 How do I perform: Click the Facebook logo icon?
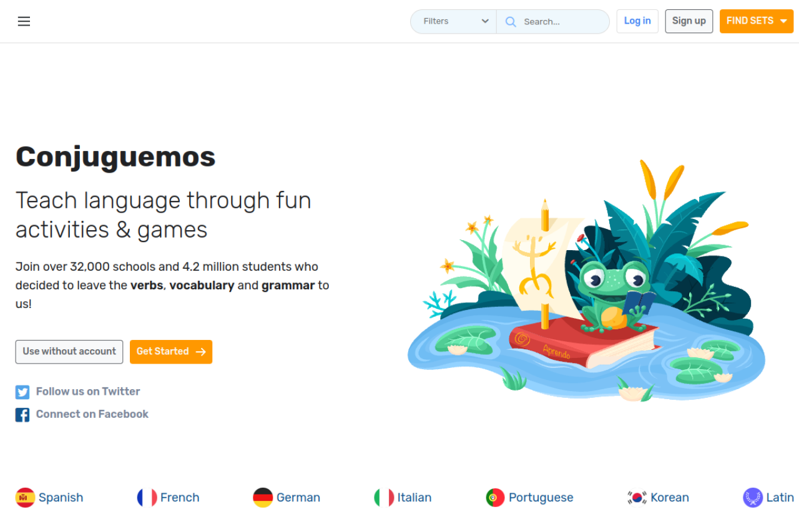click(x=22, y=415)
